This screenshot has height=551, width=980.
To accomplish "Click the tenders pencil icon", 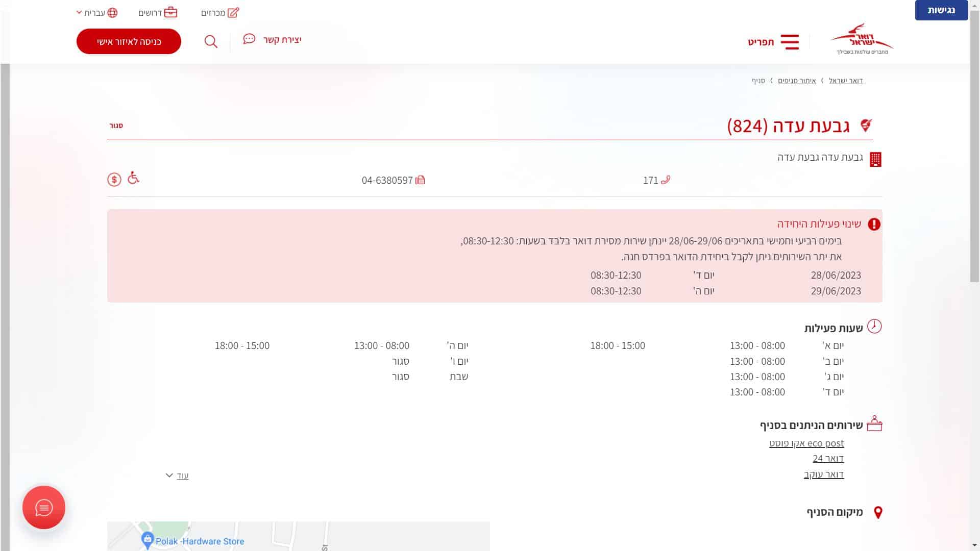I will (233, 12).
